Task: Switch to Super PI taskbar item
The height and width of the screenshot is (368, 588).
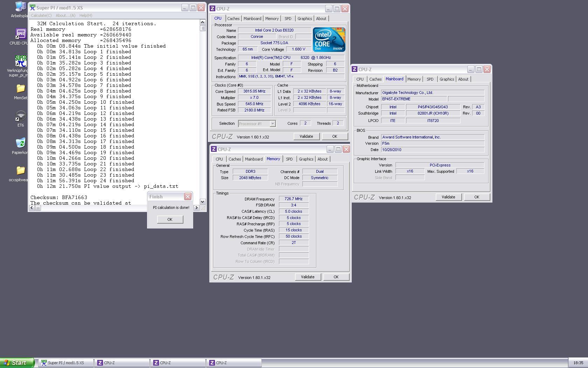Action: click(x=66, y=363)
